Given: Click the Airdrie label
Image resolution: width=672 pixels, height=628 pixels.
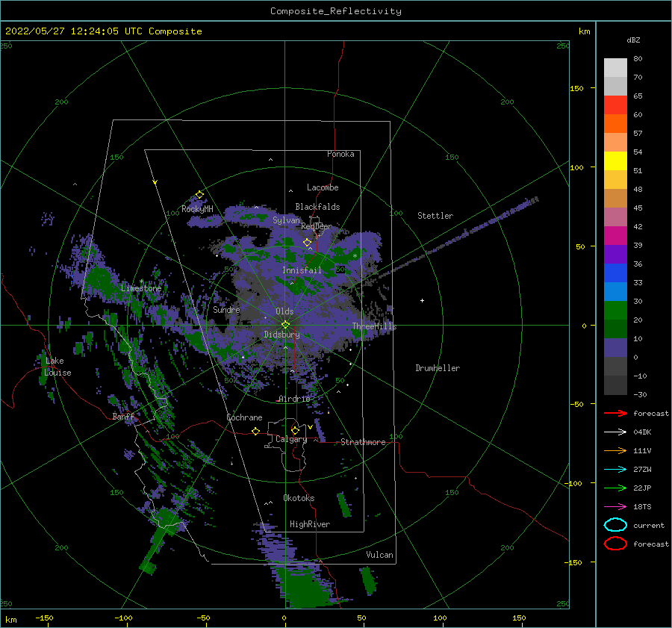Looking at the screenshot, I should tap(294, 399).
